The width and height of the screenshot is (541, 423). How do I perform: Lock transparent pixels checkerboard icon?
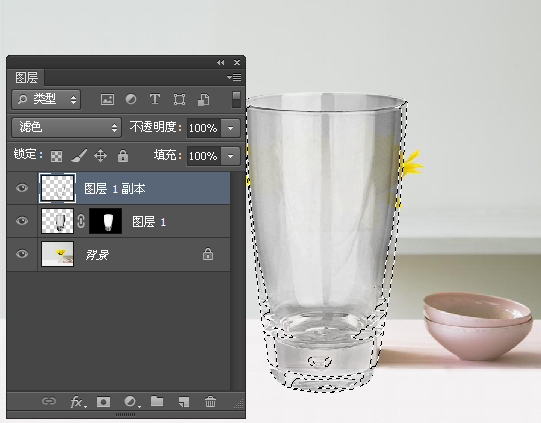point(57,156)
